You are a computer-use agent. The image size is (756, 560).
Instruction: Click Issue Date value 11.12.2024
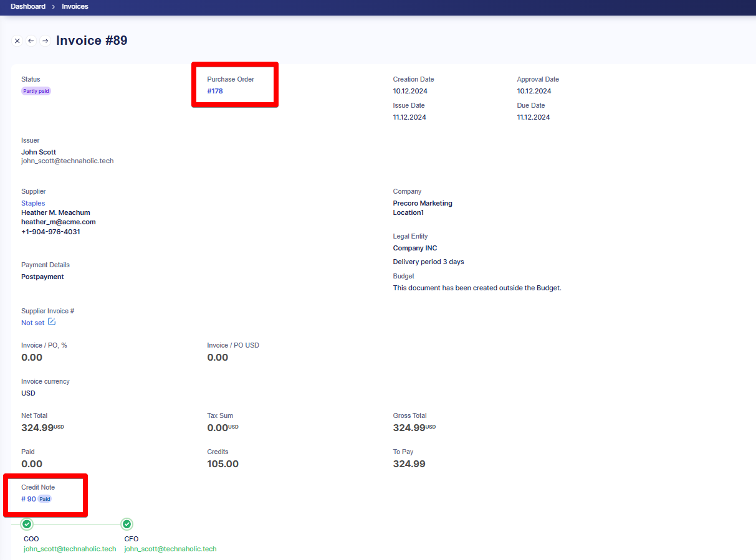click(409, 117)
